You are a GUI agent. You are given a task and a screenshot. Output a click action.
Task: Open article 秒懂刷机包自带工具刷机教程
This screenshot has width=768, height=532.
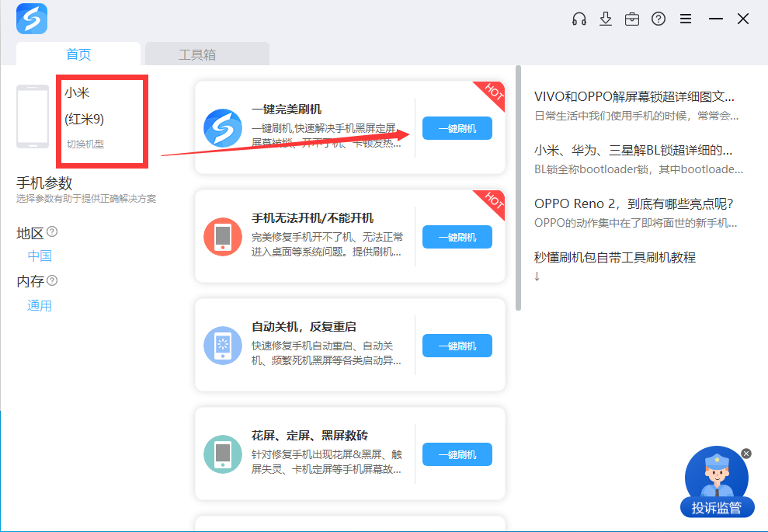[615, 257]
